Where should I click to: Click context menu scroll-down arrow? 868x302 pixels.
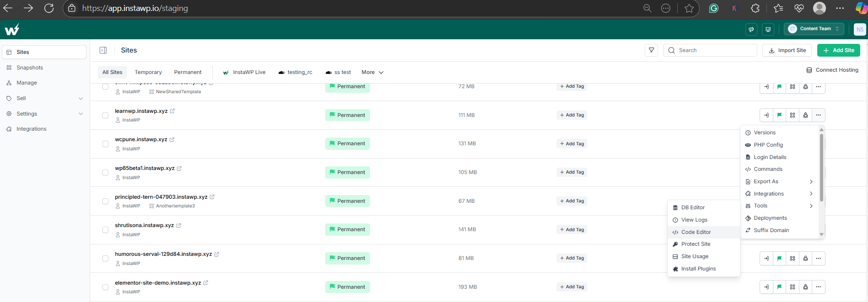click(x=821, y=234)
